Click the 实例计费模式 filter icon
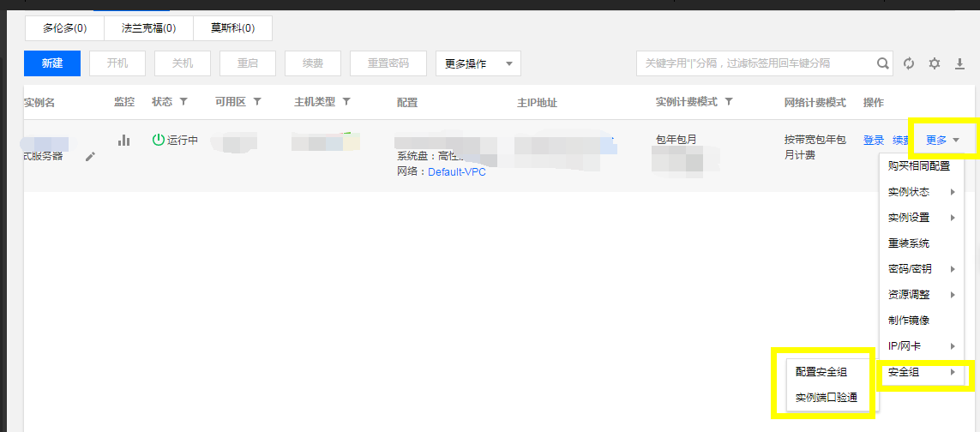Image resolution: width=980 pixels, height=432 pixels. (x=729, y=102)
